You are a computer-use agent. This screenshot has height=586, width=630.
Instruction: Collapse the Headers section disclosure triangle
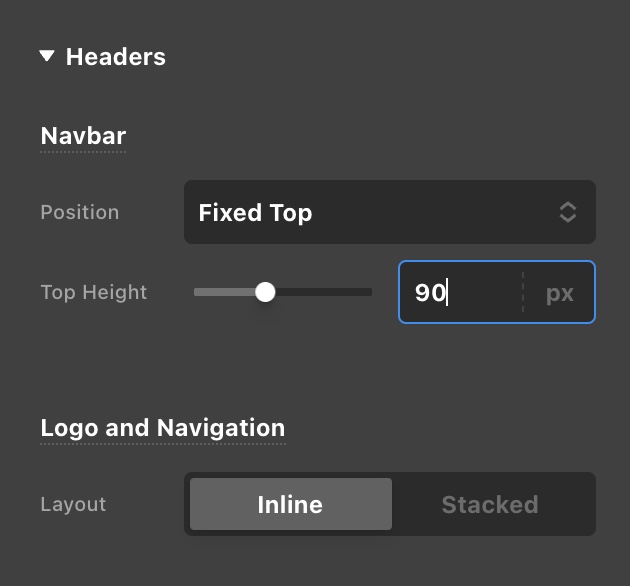pos(47,56)
